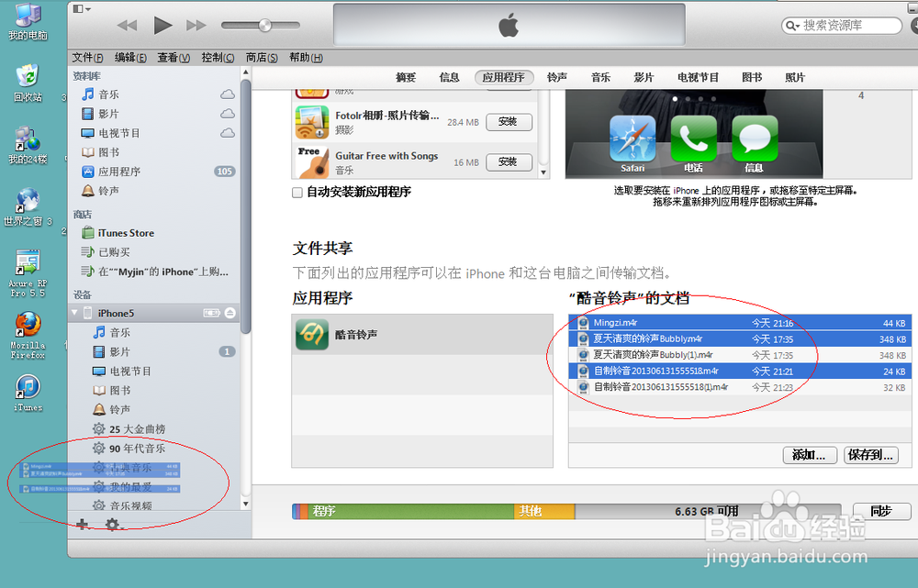Open the 查看 menu
The image size is (918, 588).
[x=174, y=58]
